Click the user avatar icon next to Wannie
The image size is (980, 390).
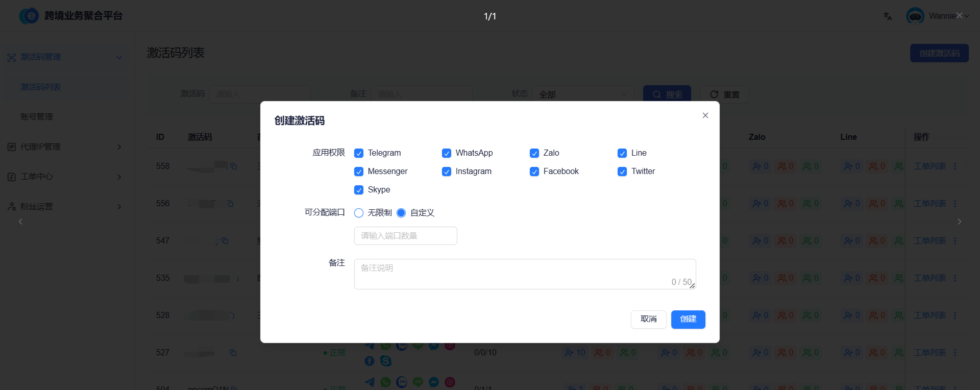(x=915, y=16)
